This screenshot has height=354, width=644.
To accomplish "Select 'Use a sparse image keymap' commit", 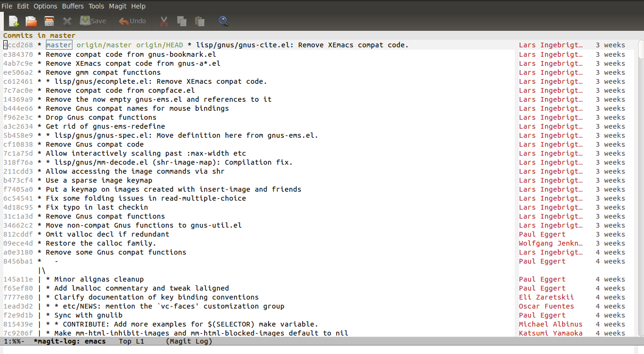I will (x=99, y=180).
